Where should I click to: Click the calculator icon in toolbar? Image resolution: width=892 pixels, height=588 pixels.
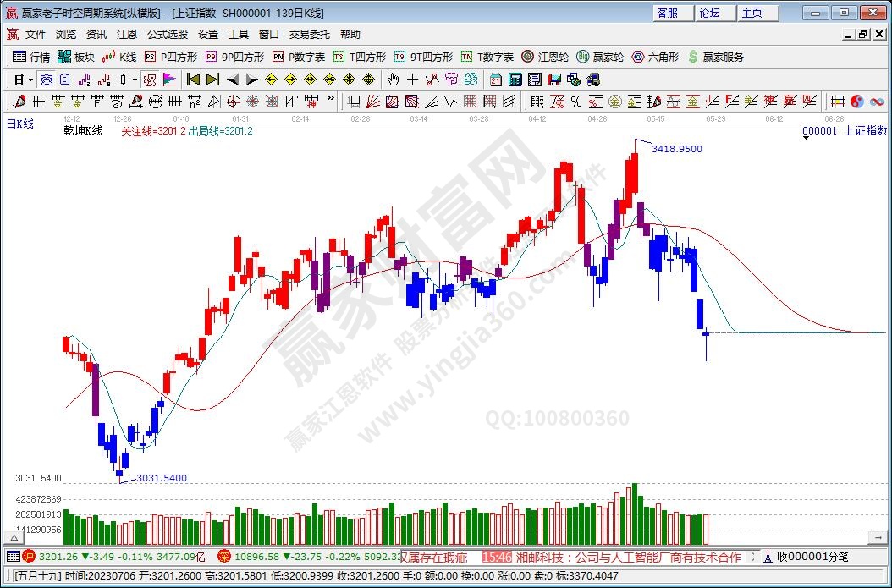[x=515, y=80]
